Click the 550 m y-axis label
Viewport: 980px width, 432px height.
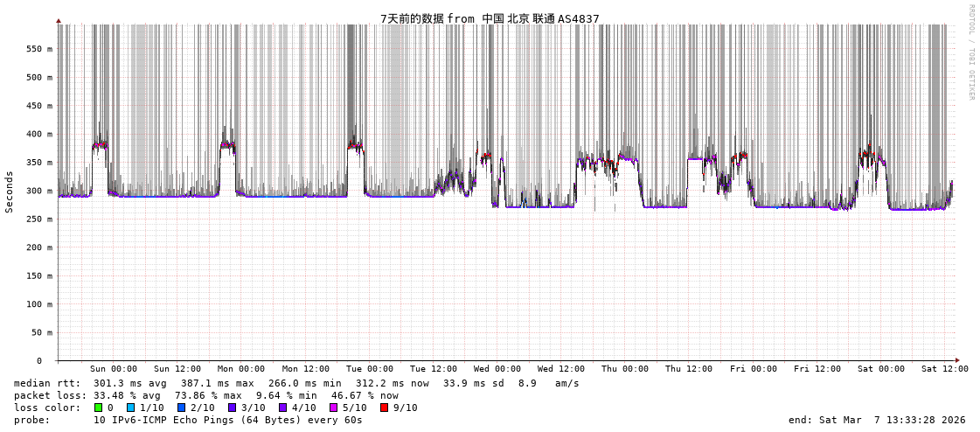[38, 49]
